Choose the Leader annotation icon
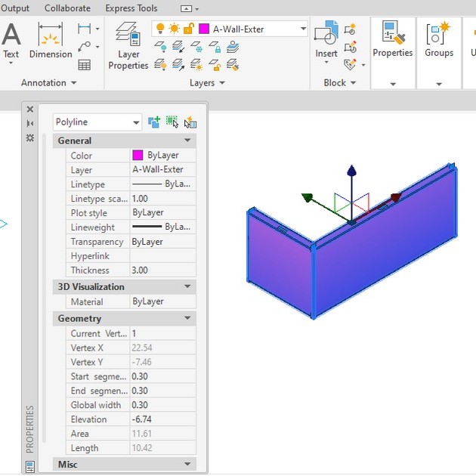This screenshot has width=476, height=476. (84, 47)
